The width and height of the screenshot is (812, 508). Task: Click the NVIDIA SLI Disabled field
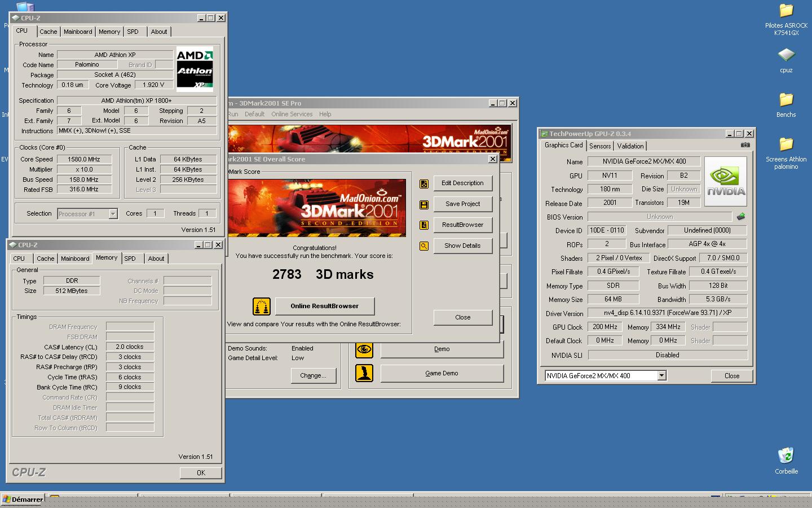pos(667,356)
